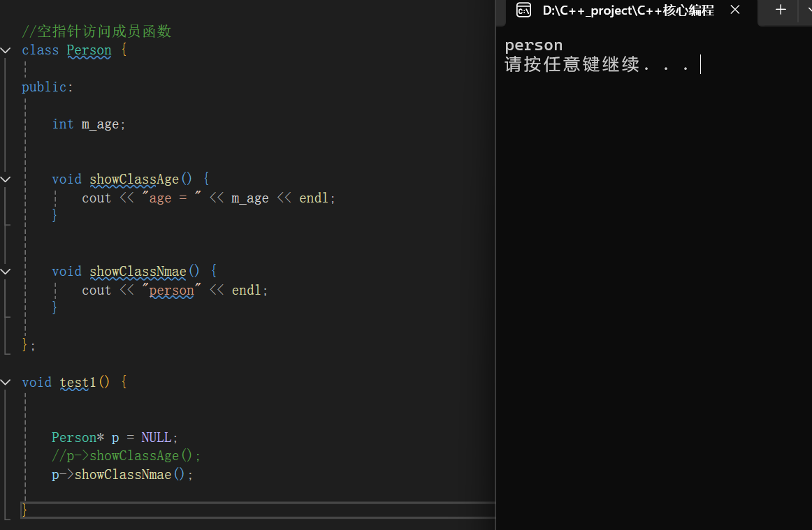Click the "age = " string literal
The image size is (812, 530).
click(171, 198)
